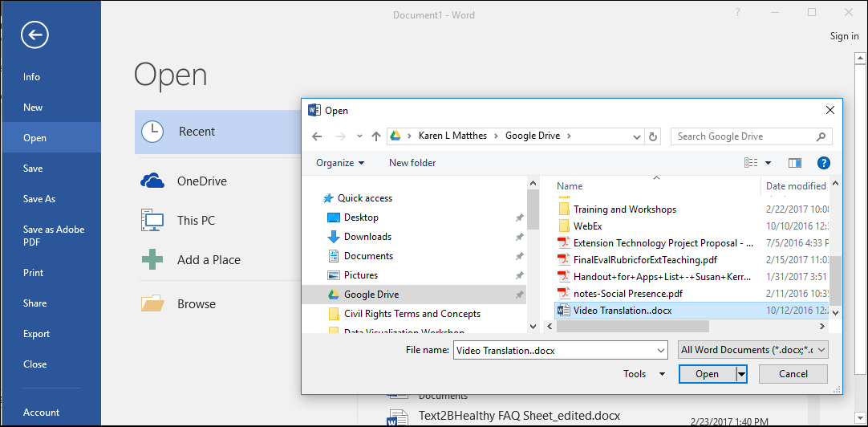
Task: Open the Tools dropdown menu
Action: (644, 374)
